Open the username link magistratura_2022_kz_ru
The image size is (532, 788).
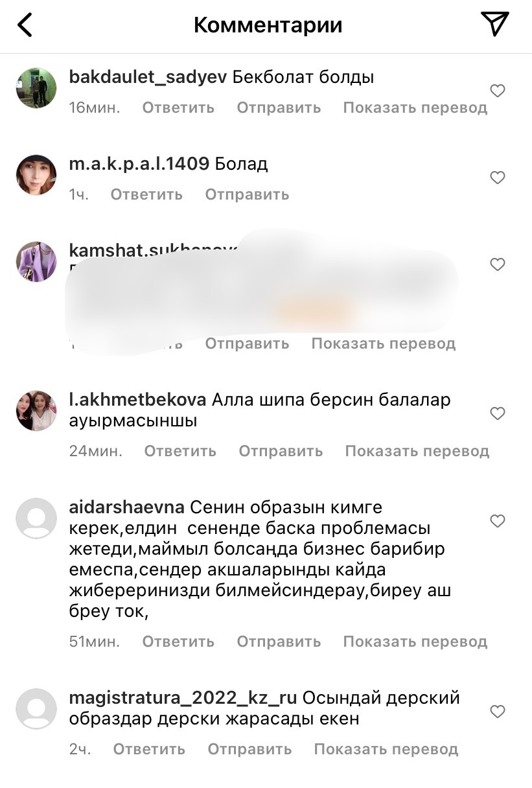click(183, 698)
